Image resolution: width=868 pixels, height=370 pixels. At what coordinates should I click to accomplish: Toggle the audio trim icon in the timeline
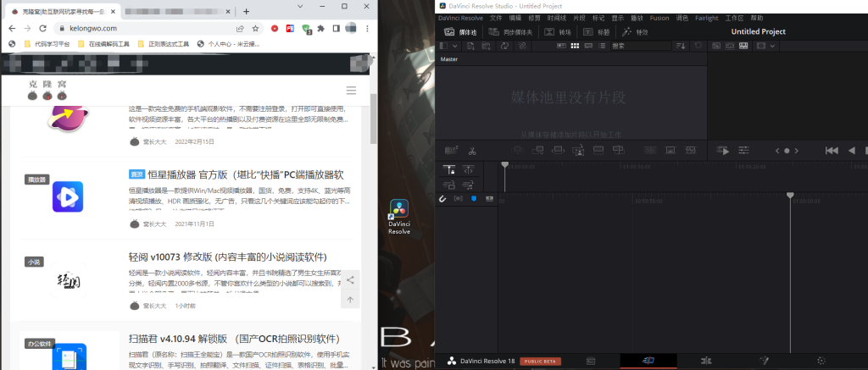[x=458, y=199]
